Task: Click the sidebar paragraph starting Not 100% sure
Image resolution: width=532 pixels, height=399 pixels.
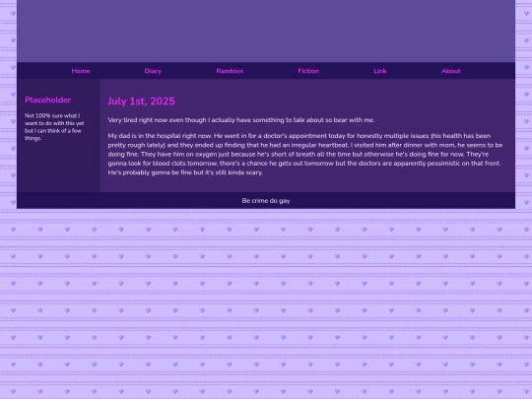Action: 54,127
